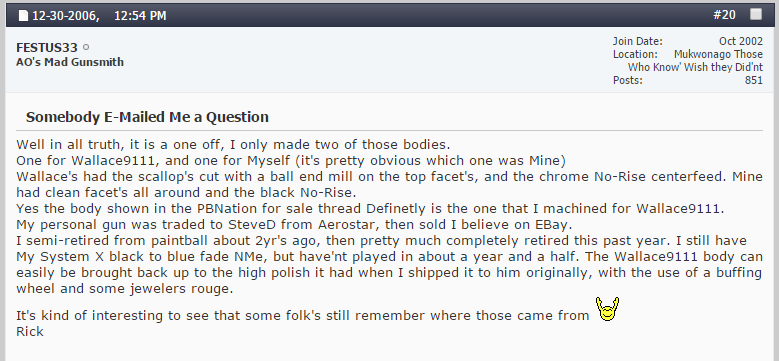The height and width of the screenshot is (361, 779).
Task: Tick the post selection checkbox beside #20
Action: point(756,14)
